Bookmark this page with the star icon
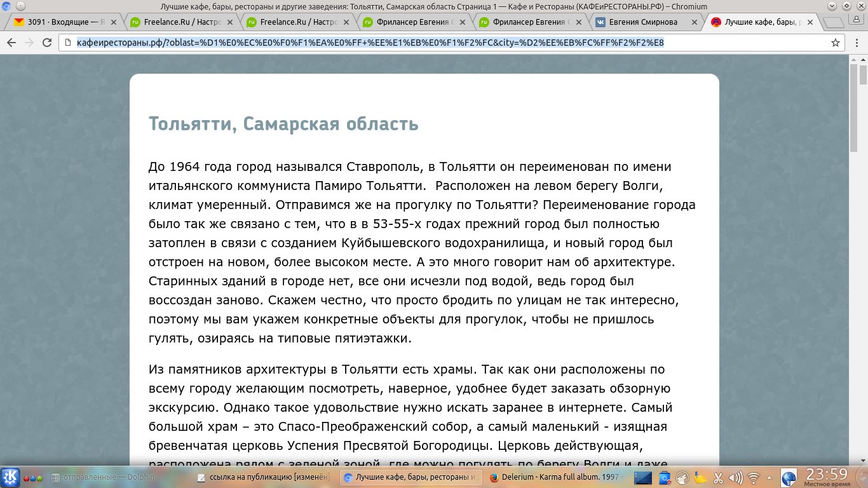868x488 pixels. click(836, 43)
